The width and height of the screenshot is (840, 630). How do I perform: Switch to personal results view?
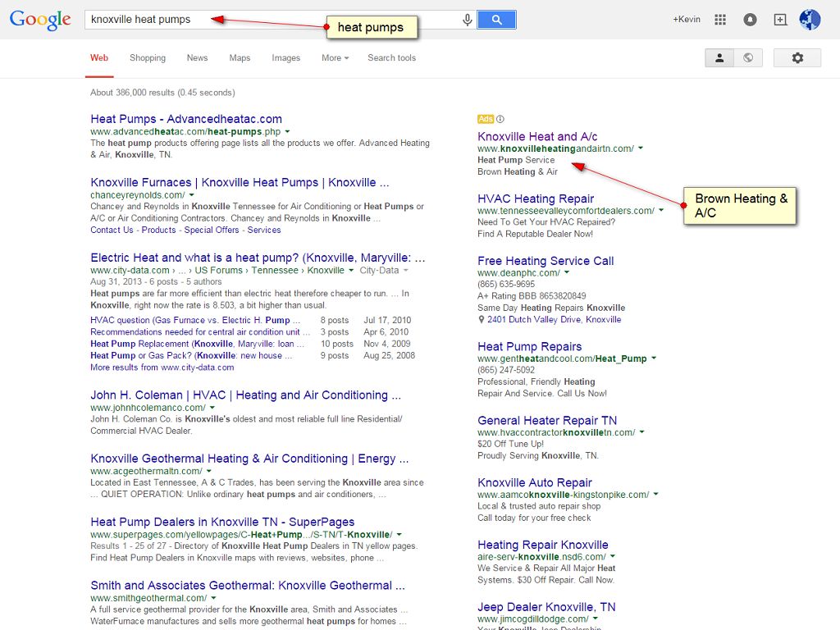(719, 58)
